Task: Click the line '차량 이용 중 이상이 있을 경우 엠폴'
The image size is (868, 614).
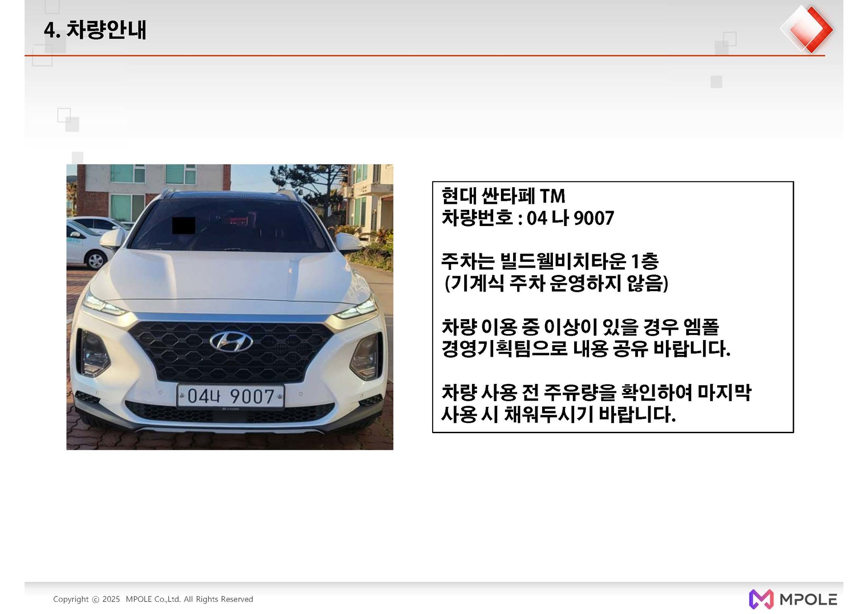Action: 580,326
